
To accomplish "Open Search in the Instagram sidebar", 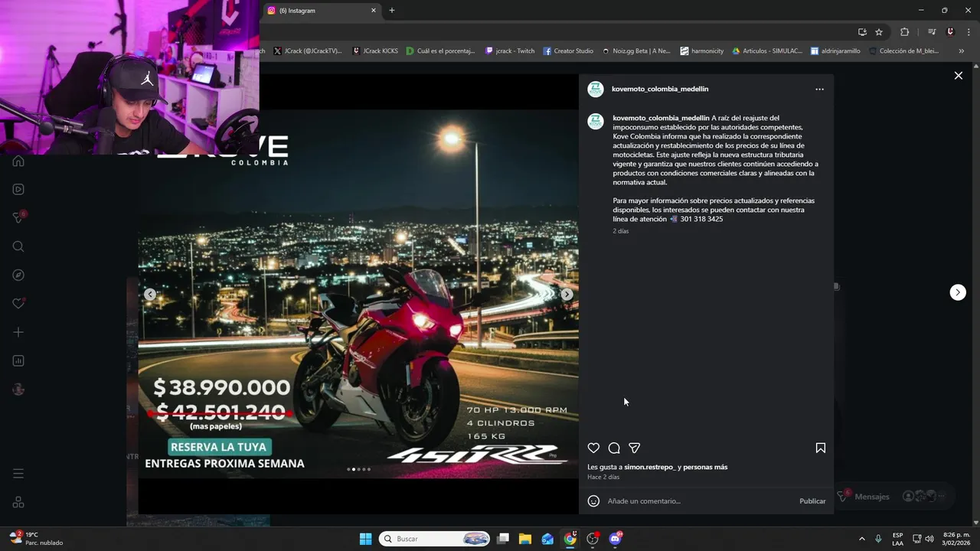I will click(18, 246).
